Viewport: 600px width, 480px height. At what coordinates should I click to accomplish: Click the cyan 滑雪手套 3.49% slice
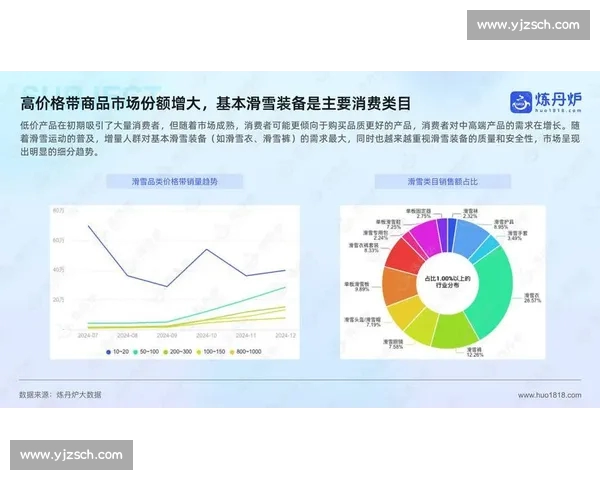coord(485,248)
